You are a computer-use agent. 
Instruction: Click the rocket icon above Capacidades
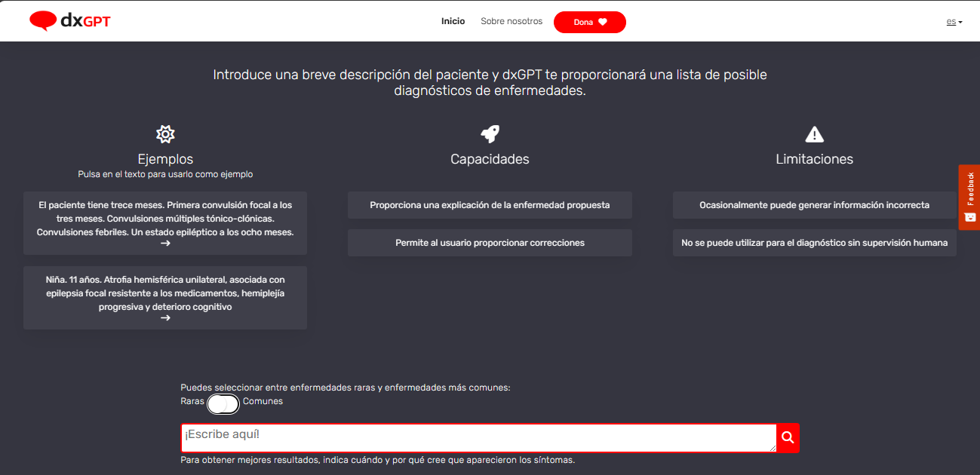pyautogui.click(x=490, y=134)
